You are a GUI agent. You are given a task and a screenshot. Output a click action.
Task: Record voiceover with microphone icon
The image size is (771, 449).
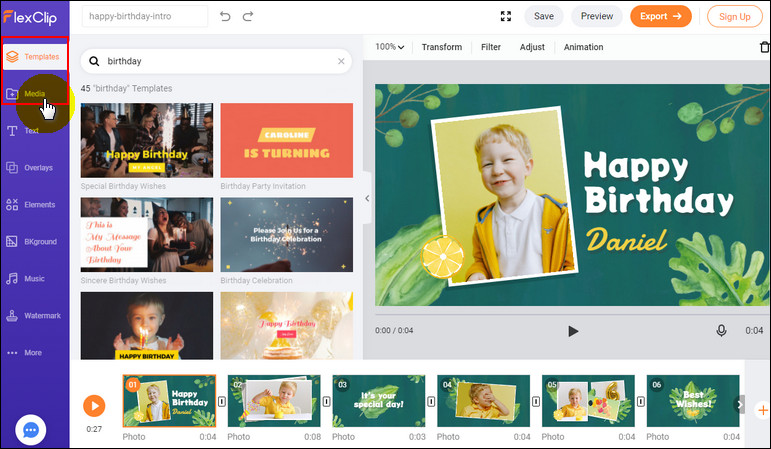point(721,330)
